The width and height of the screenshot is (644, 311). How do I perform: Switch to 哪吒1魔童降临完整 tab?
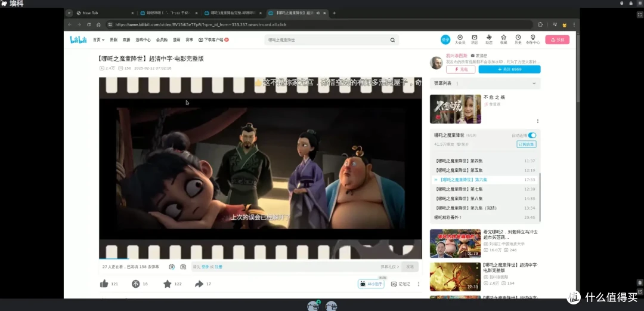(234, 13)
